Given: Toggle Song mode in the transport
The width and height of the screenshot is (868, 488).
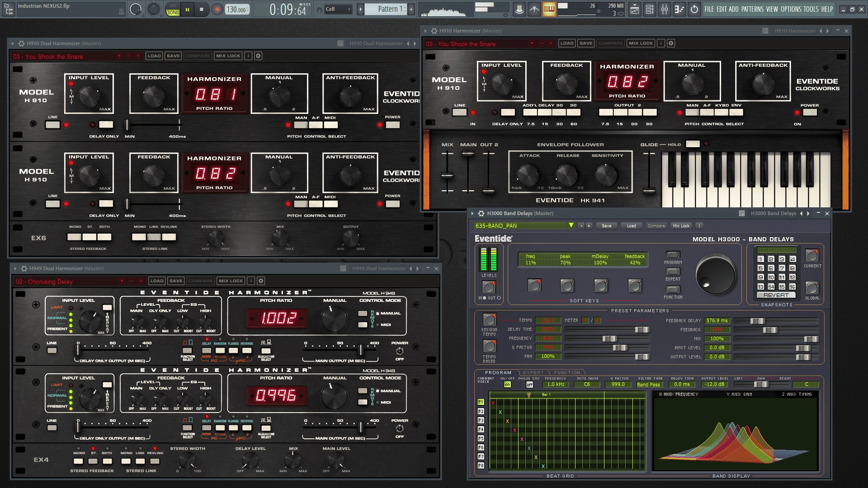Looking at the screenshot, I should point(173,13).
